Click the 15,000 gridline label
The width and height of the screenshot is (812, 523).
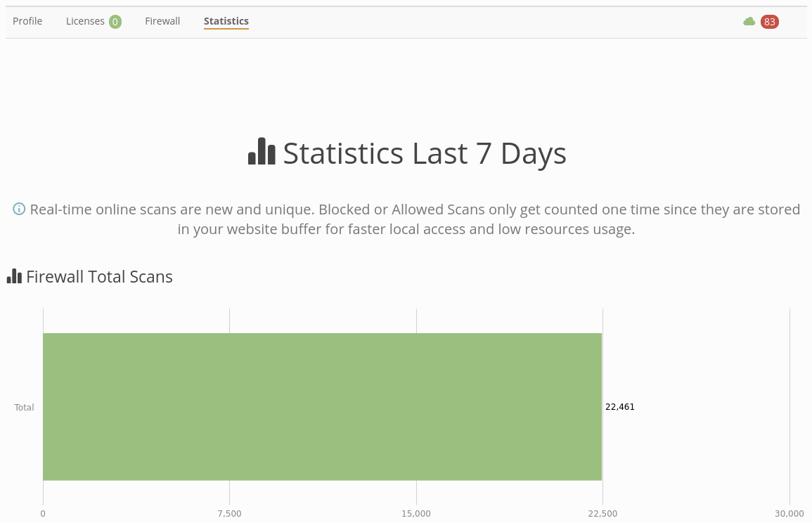click(x=416, y=513)
